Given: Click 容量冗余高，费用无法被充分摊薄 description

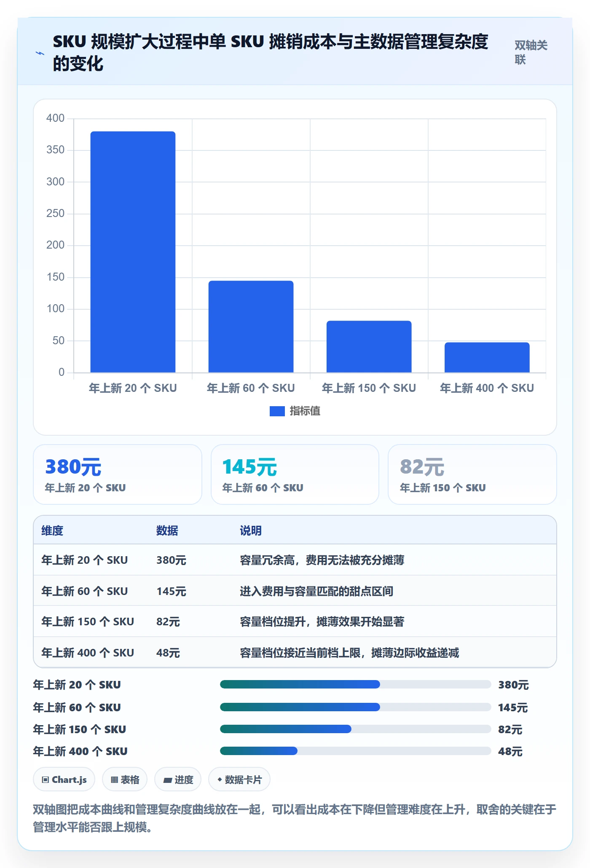Looking at the screenshot, I should [x=322, y=560].
